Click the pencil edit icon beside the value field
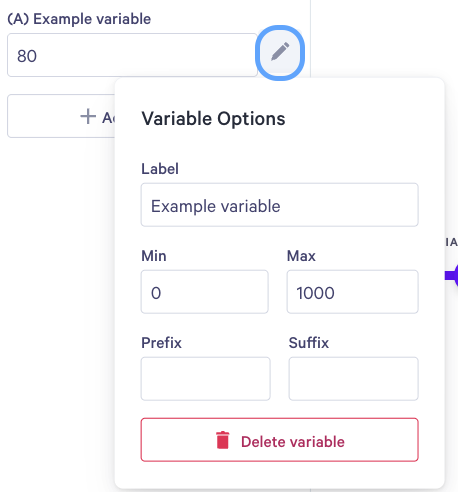The width and height of the screenshot is (458, 492). coord(280,53)
